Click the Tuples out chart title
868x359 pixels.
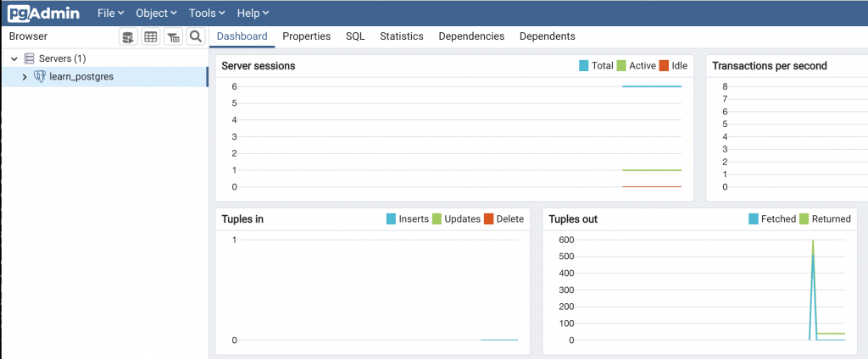573,219
